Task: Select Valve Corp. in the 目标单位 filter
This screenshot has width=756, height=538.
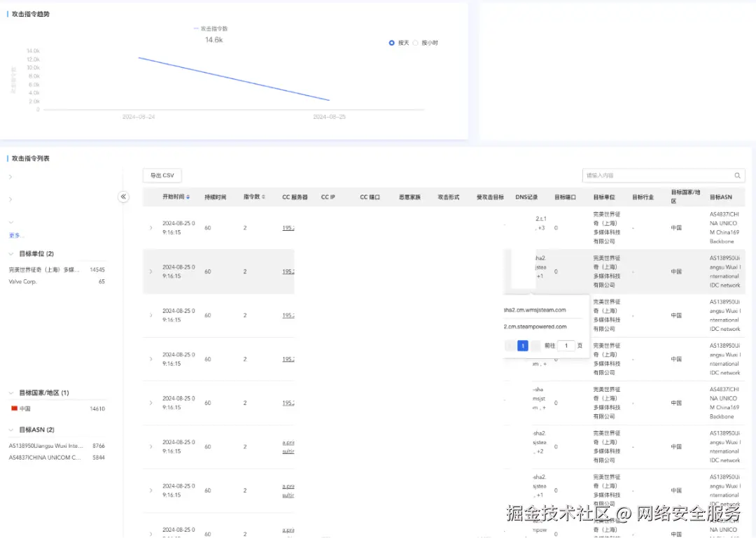Action: pos(24,281)
